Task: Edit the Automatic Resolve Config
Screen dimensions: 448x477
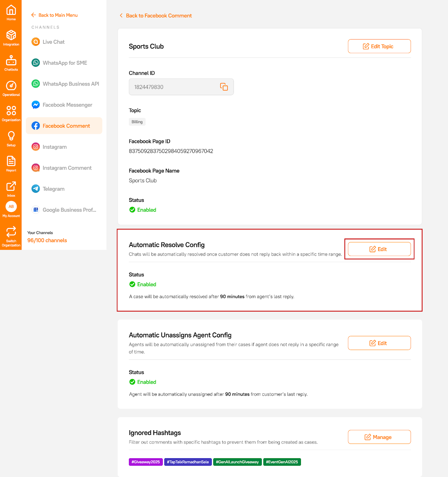Action: coord(379,249)
